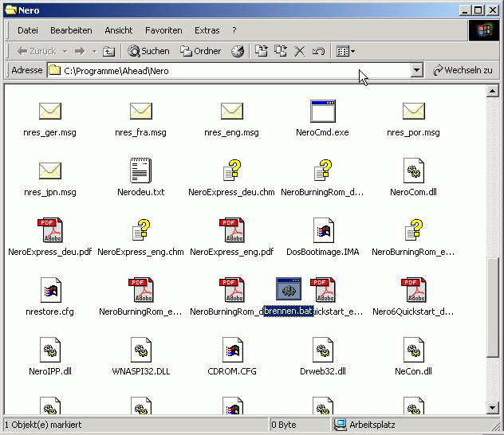Open the Extras menu
The height and width of the screenshot is (435, 504).
[x=207, y=30]
